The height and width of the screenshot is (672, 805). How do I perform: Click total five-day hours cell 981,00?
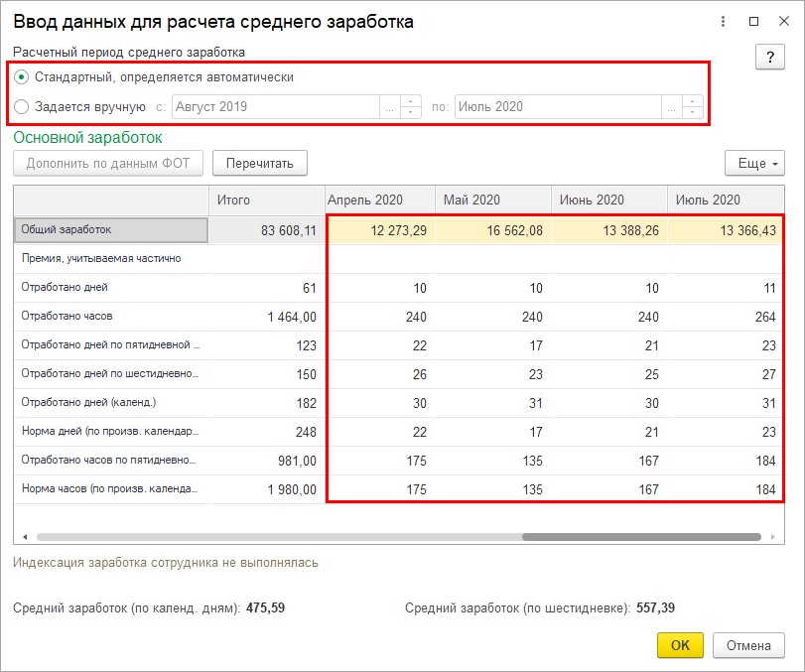[x=267, y=461]
